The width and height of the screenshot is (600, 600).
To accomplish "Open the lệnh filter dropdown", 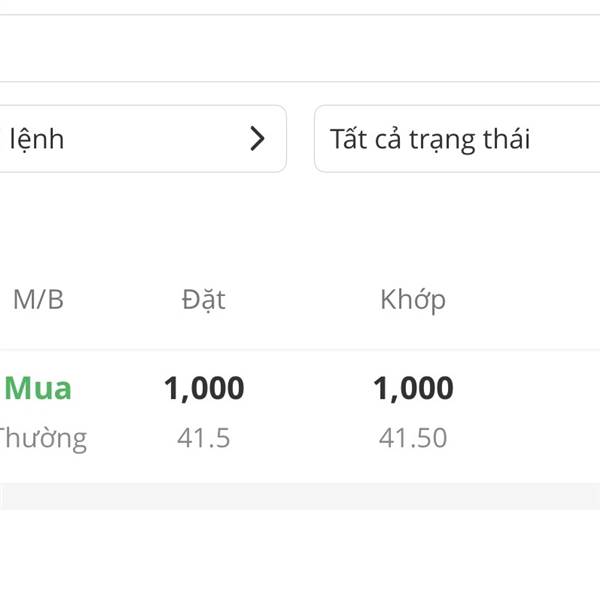I will [x=140, y=139].
